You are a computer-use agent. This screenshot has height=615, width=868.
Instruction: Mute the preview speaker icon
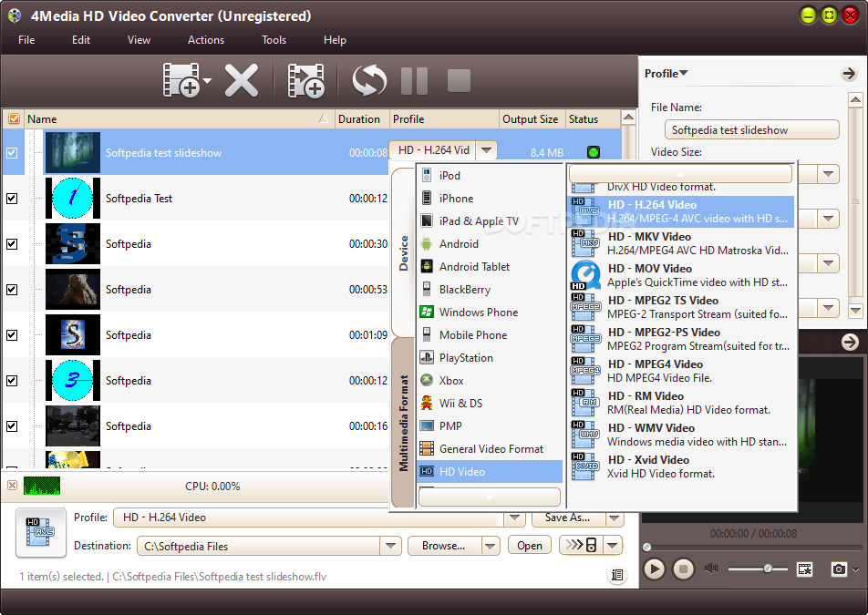(x=711, y=569)
